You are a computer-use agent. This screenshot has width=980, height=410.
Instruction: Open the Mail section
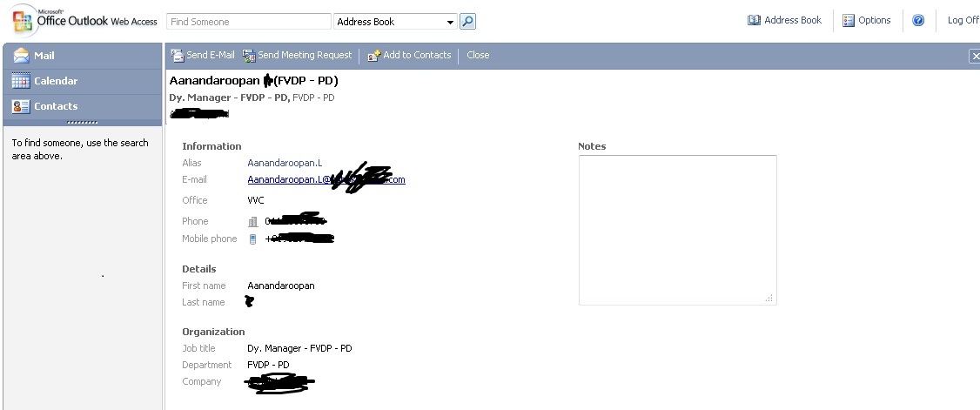(83, 56)
